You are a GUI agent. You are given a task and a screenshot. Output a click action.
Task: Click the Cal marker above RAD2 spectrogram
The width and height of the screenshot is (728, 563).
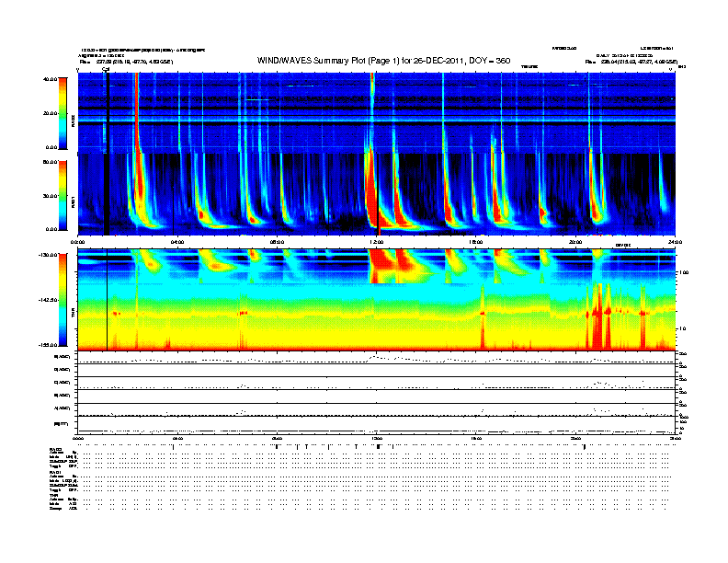click(106, 70)
